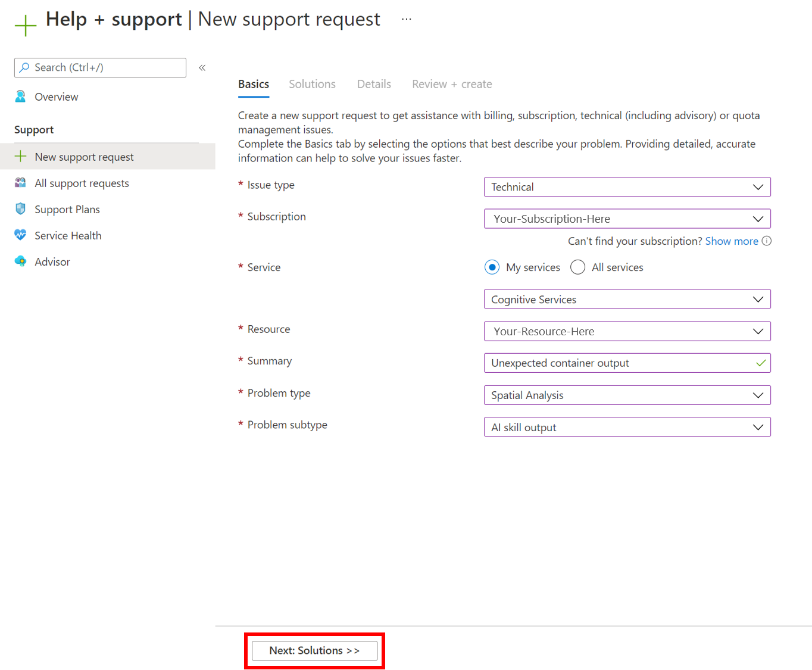Switch to the Solutions tab

click(313, 85)
